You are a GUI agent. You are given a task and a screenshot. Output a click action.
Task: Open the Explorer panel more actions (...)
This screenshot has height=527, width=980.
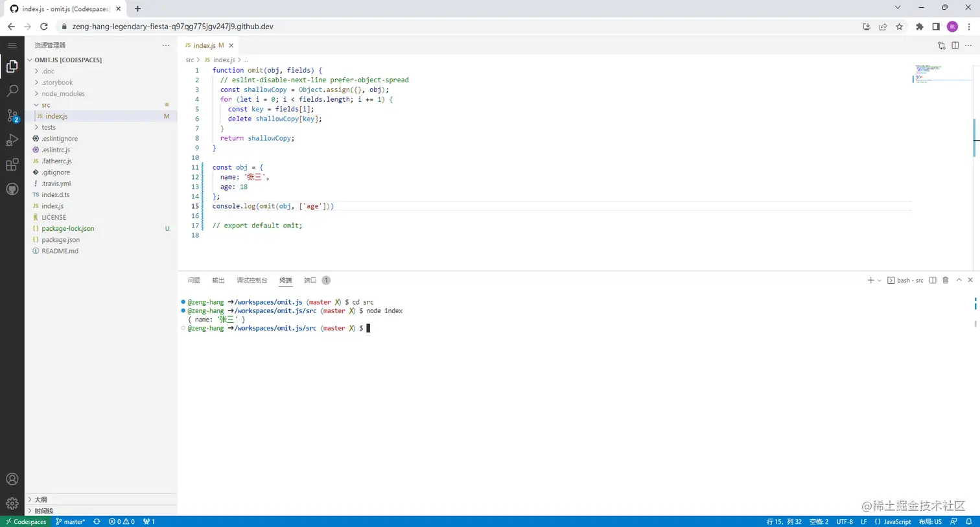(x=166, y=45)
